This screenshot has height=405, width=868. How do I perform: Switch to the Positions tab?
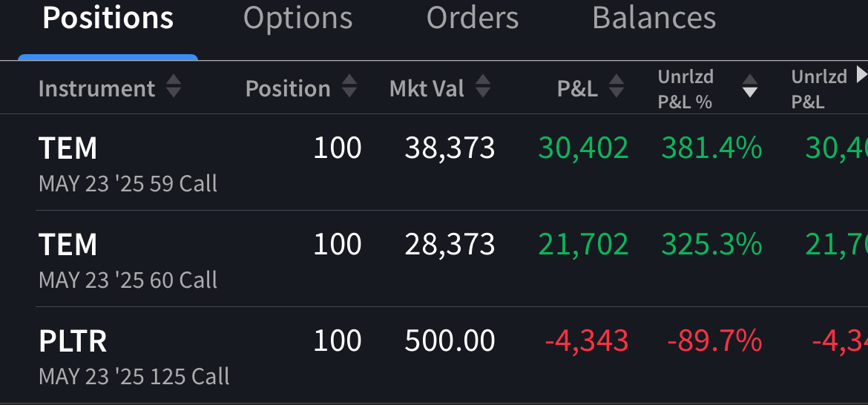[x=108, y=19]
